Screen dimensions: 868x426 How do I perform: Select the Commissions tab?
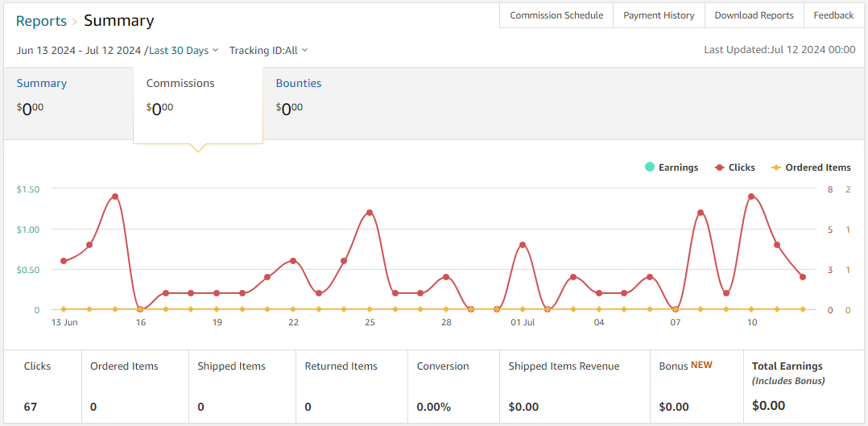tap(180, 83)
